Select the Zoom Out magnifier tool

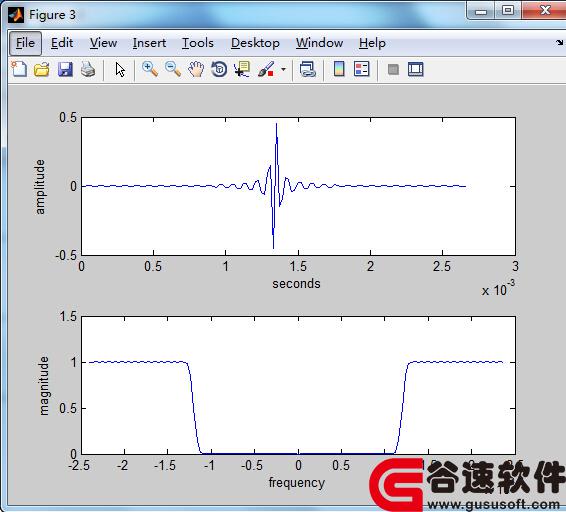(x=173, y=69)
